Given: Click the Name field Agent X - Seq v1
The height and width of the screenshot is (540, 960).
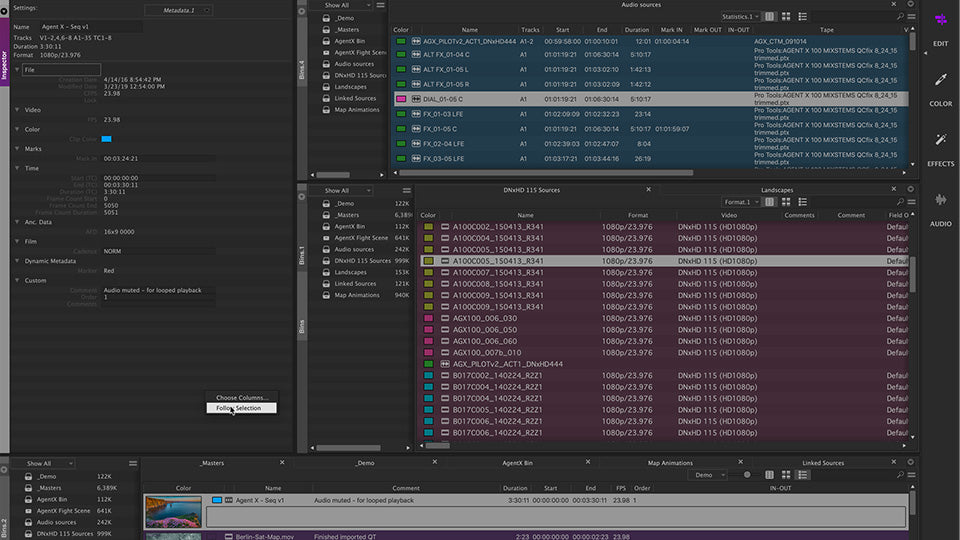Looking at the screenshot, I should pos(91,27).
